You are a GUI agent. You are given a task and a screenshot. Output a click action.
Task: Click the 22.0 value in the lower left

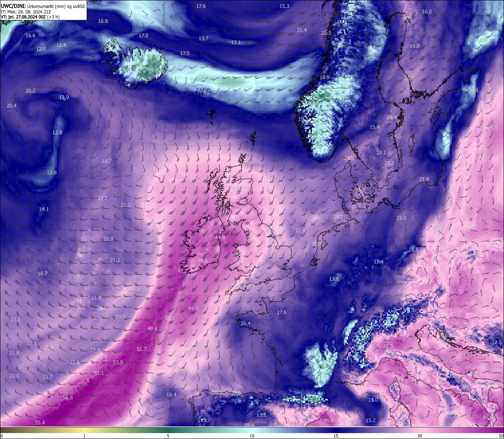pos(14,376)
